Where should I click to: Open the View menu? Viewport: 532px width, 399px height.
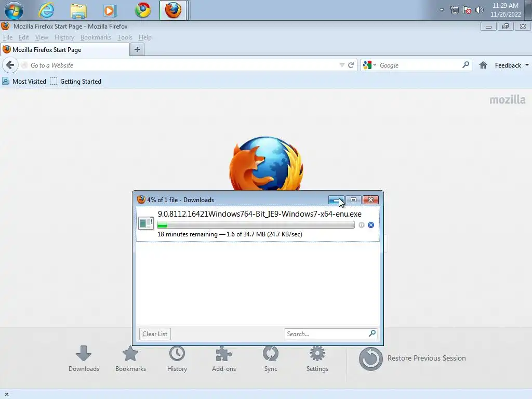coord(42,37)
